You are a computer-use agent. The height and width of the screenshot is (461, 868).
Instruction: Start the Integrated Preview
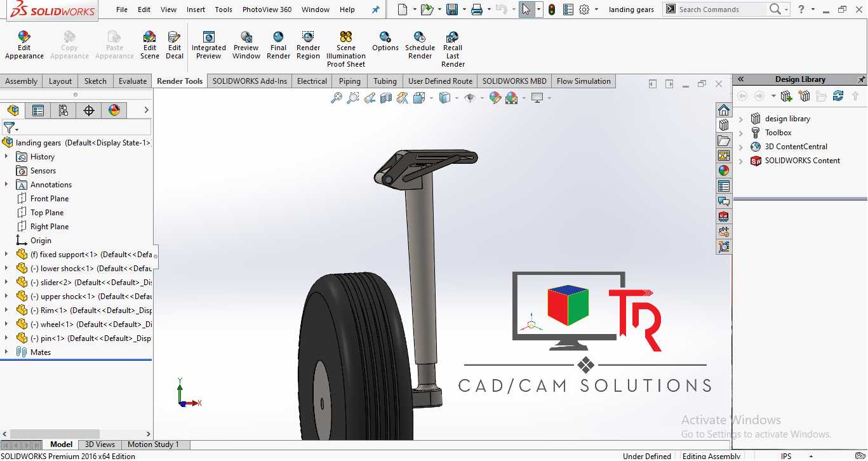click(209, 45)
